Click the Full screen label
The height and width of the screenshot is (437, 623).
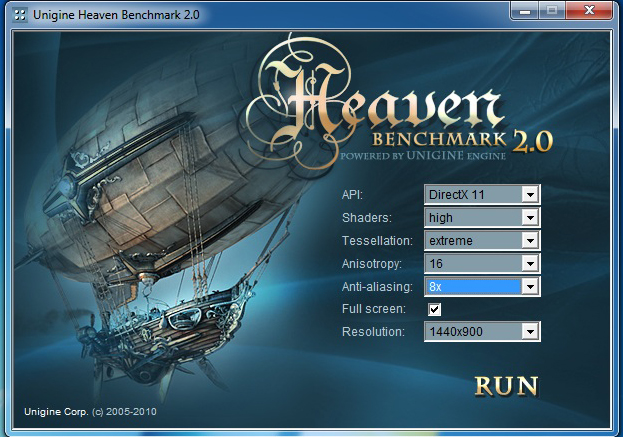(374, 309)
